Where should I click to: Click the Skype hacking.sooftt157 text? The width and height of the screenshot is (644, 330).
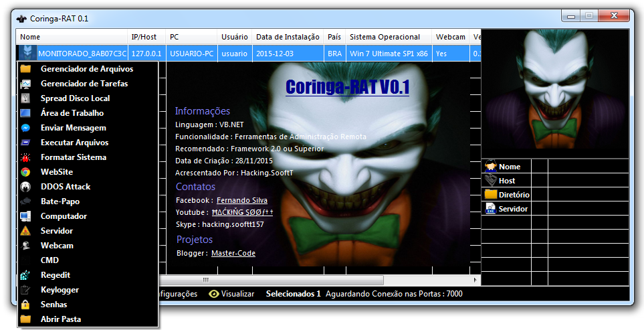click(x=220, y=224)
